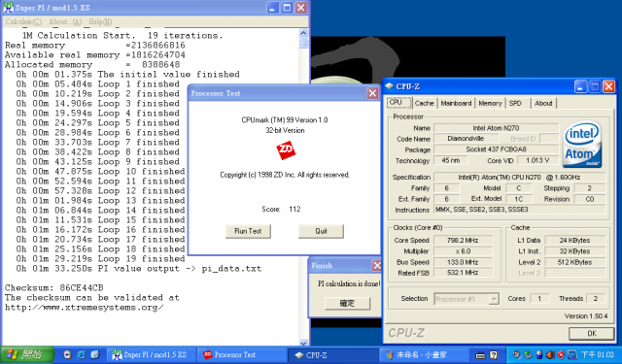The image size is (622, 364).
Task: Click the Super PI scrollbar up arrow
Action: click(303, 33)
